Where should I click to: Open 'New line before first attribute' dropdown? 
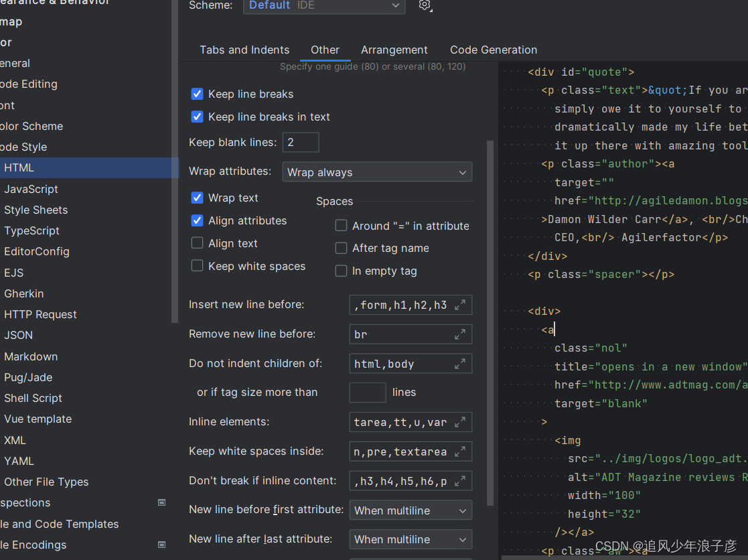(x=410, y=510)
